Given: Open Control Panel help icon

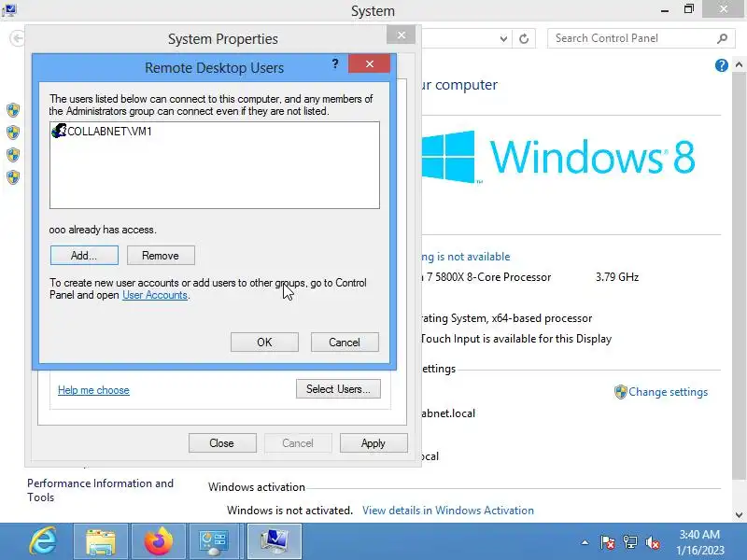Looking at the screenshot, I should [x=721, y=65].
